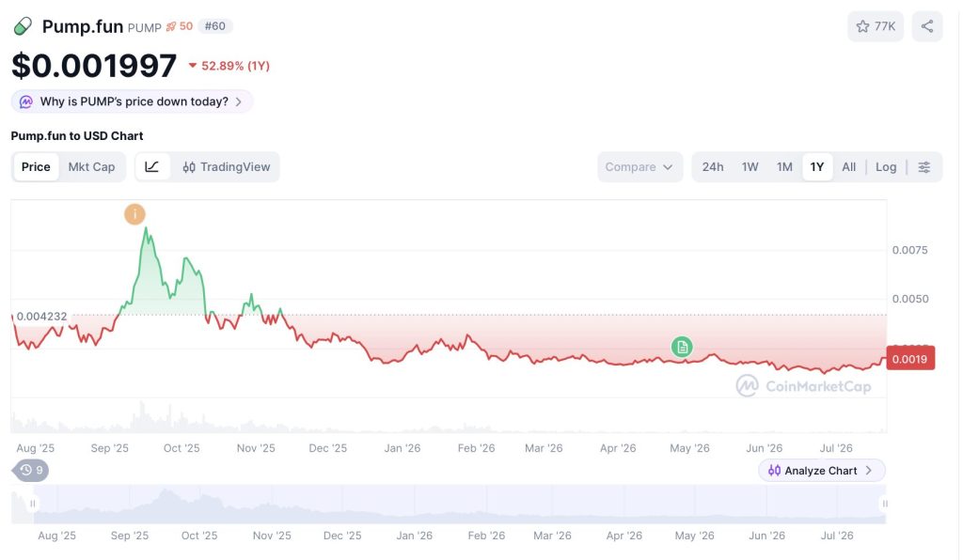The image size is (963, 560).
Task: Select the All time range tab
Action: (849, 167)
